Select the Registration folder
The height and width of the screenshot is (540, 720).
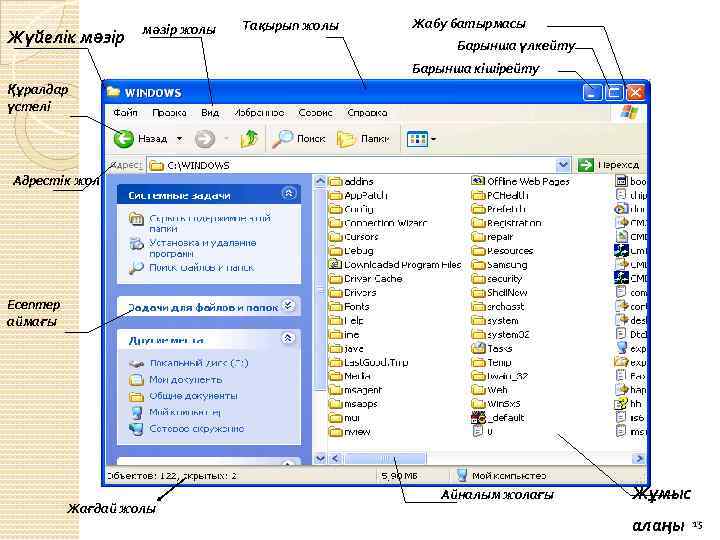coord(506,223)
